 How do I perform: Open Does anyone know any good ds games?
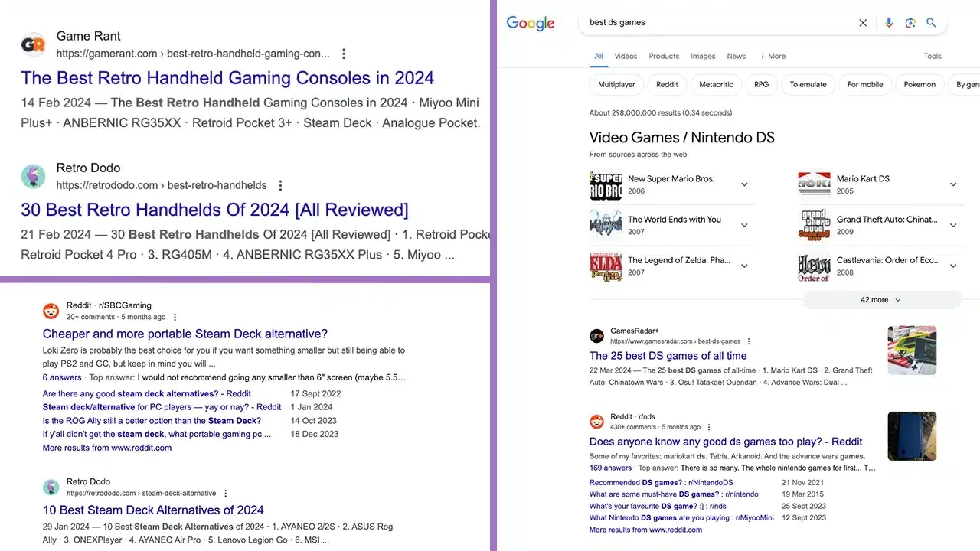(726, 442)
